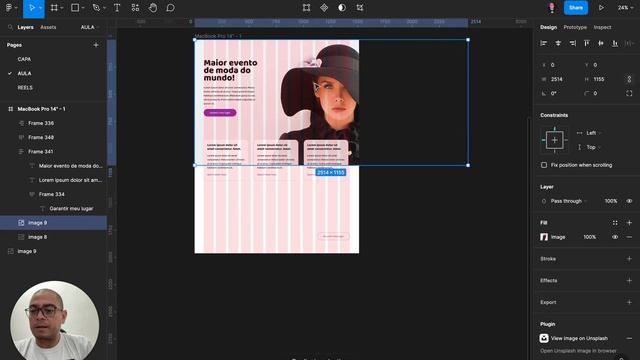Click Align vertical centers icon
Screen dimensions: 640x360
tap(601, 43)
